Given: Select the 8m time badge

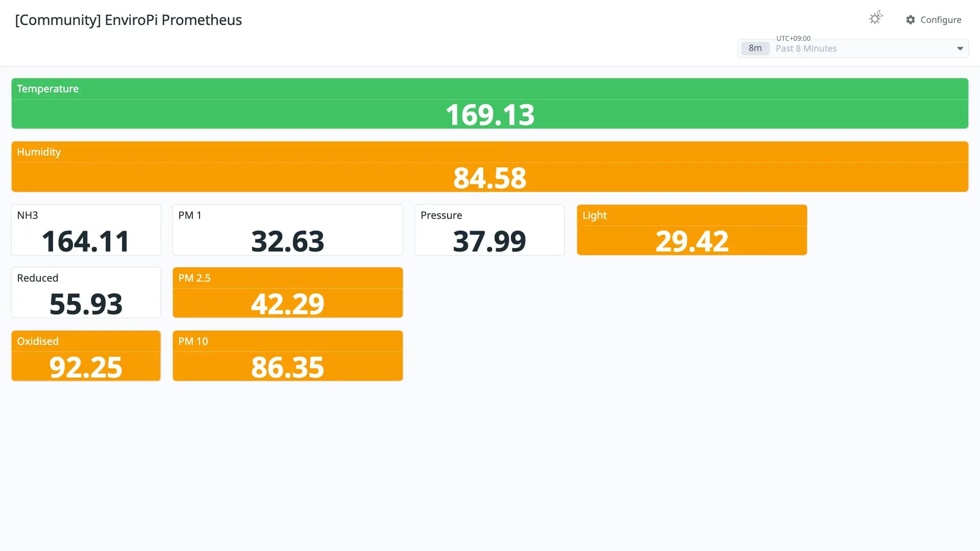Looking at the screenshot, I should pos(755,48).
